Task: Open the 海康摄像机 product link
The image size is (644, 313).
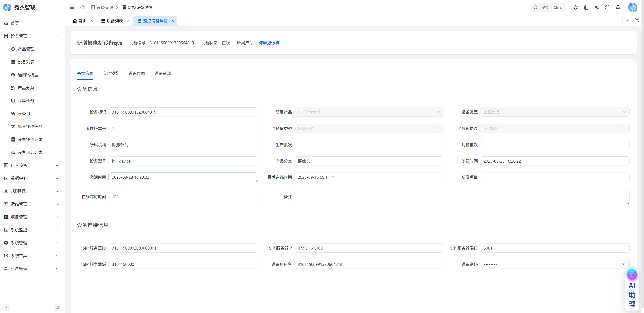Action: coord(269,43)
